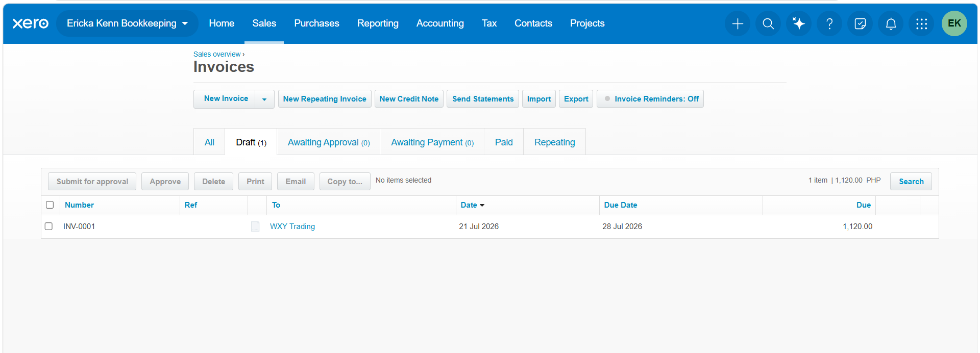Select the Draft (1) tab
The image size is (980, 353).
pyautogui.click(x=251, y=142)
